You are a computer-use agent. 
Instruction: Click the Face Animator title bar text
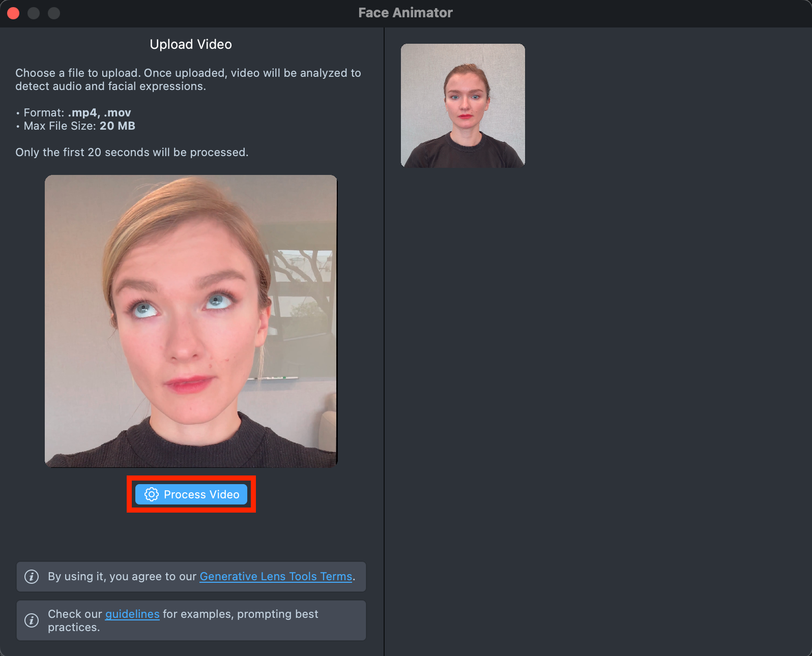[405, 13]
